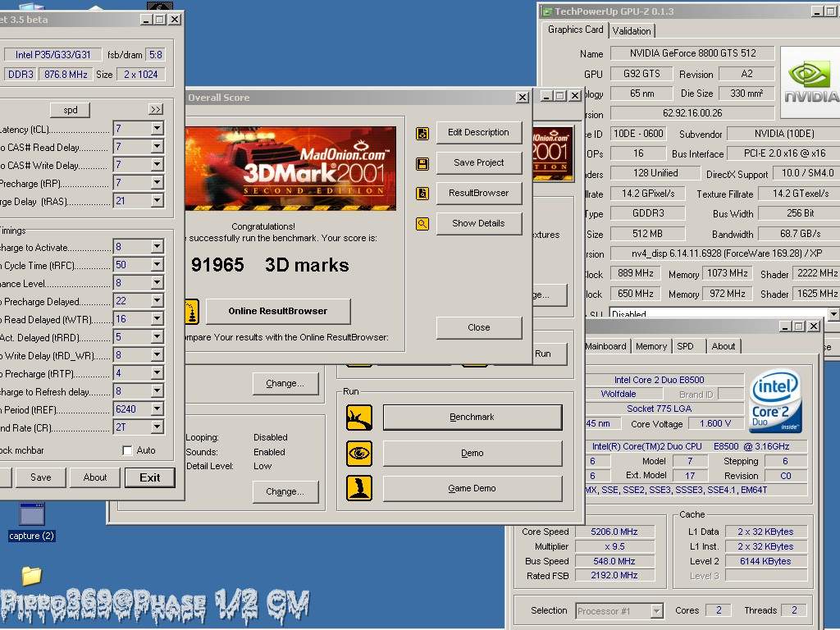This screenshot has height=630, width=840.
Task: Open the GPU-Z SLI Disabled dropdown
Action: click(x=834, y=314)
